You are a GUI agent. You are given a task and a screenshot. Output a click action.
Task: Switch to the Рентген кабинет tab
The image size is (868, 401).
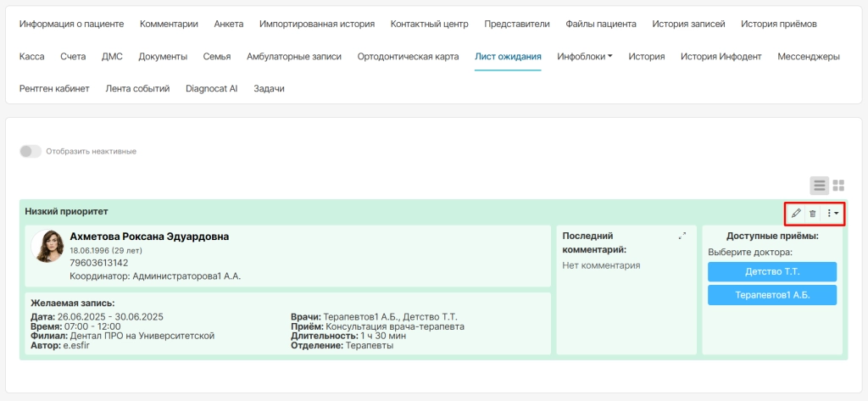click(x=54, y=89)
